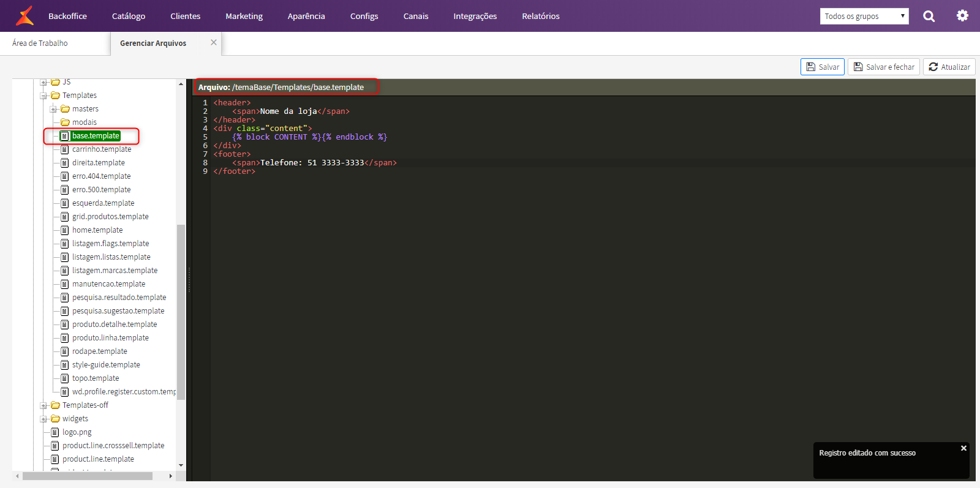Viewport: 980px width, 488px height.
Task: Click Salvar e fechar button
Action: 884,67
